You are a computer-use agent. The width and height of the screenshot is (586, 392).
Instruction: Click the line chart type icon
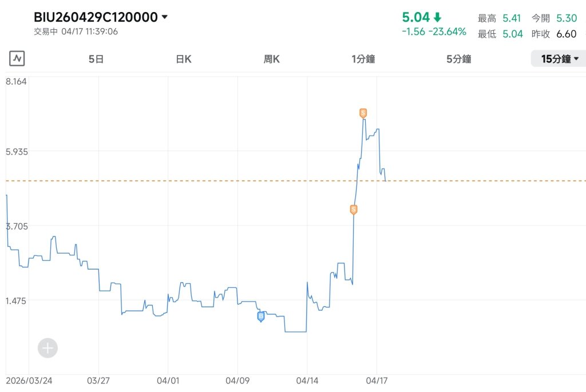pyautogui.click(x=17, y=59)
